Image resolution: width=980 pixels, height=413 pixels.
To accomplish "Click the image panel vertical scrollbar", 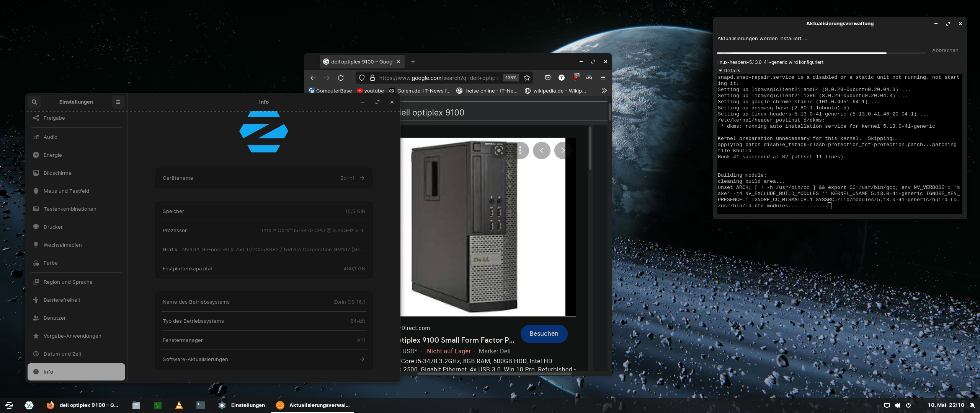I will 590,149.
